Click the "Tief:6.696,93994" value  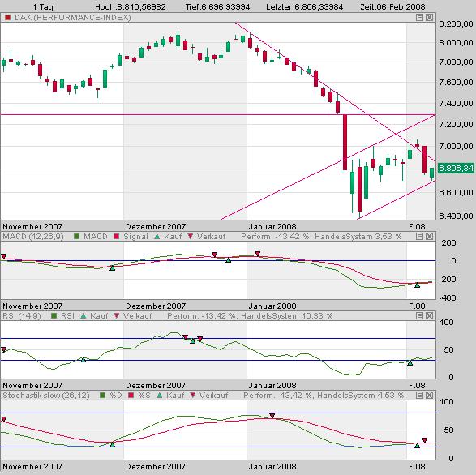click(217, 6)
